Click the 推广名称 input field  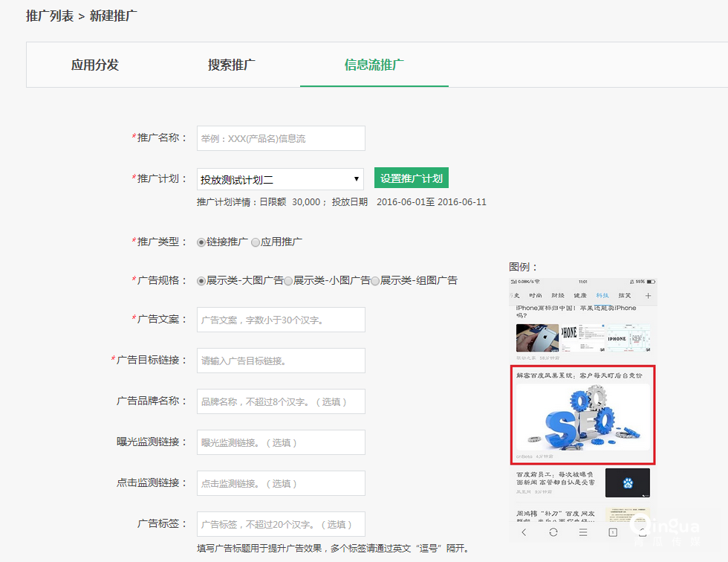click(x=281, y=138)
